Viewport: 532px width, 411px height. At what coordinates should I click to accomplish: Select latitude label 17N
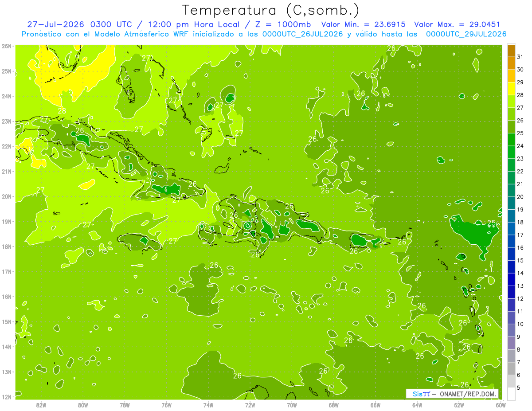point(7,272)
